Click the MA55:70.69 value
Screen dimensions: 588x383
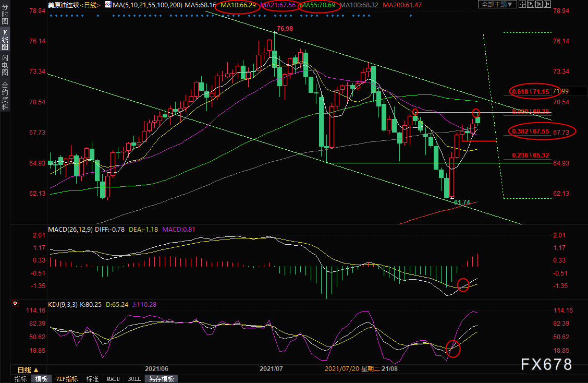point(318,5)
